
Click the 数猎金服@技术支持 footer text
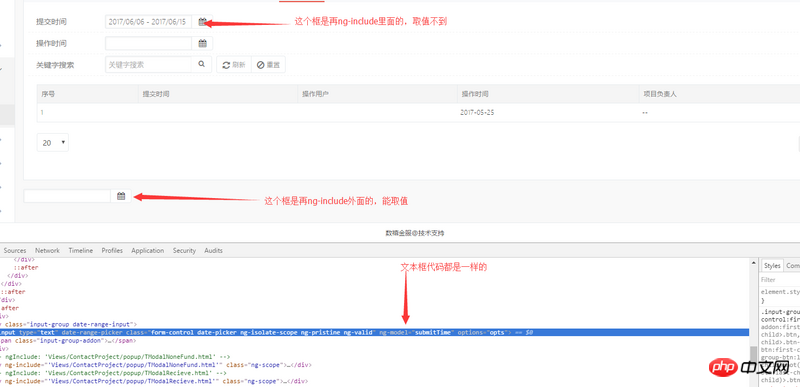415,233
